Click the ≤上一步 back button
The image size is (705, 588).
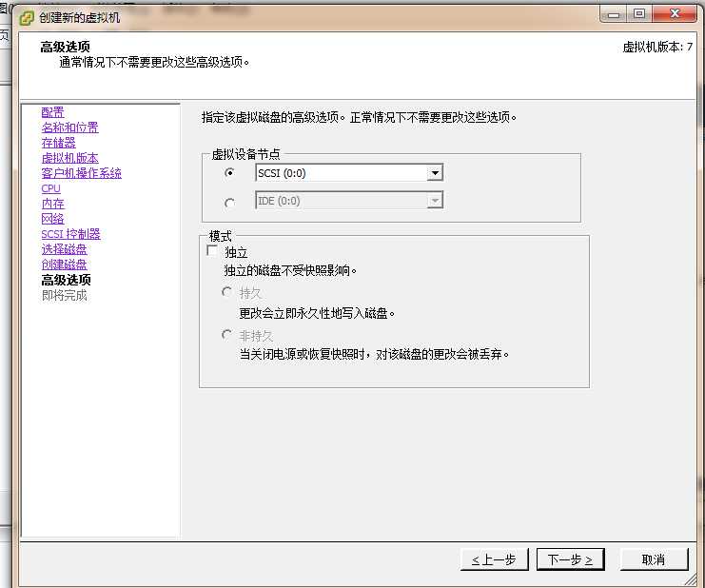point(495,559)
